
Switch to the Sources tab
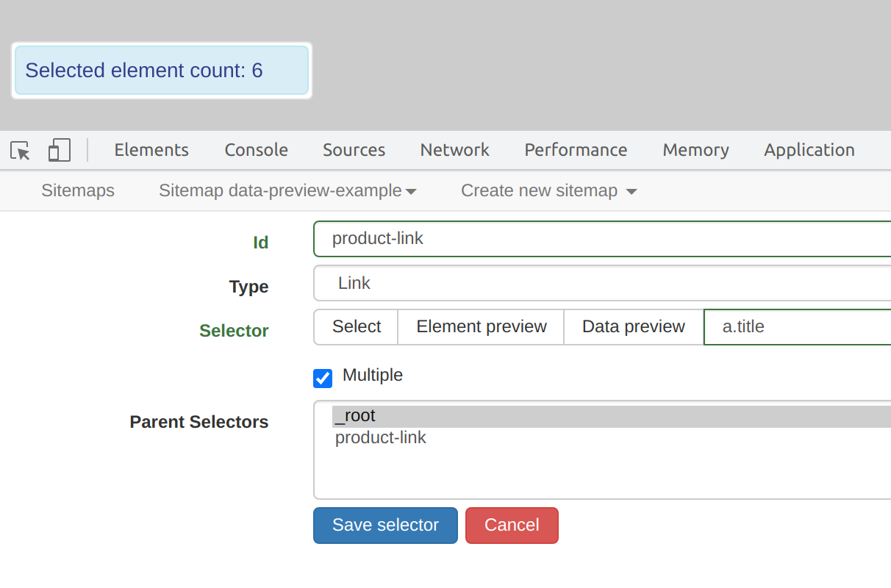(x=354, y=150)
